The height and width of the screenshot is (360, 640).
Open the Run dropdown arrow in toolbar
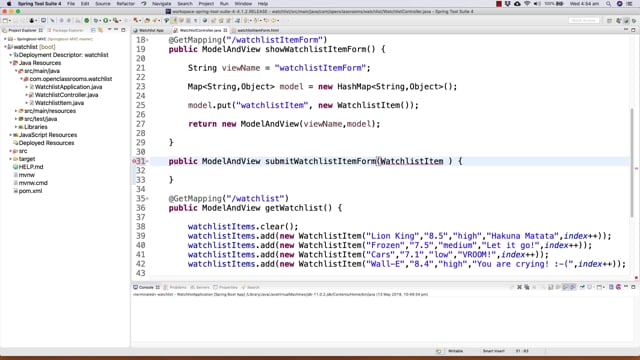[109, 20]
